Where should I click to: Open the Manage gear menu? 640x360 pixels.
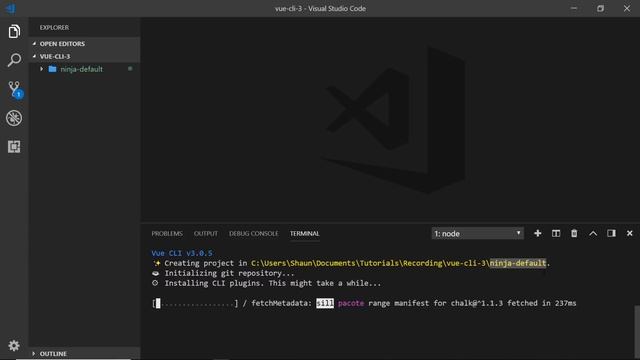pos(14,345)
